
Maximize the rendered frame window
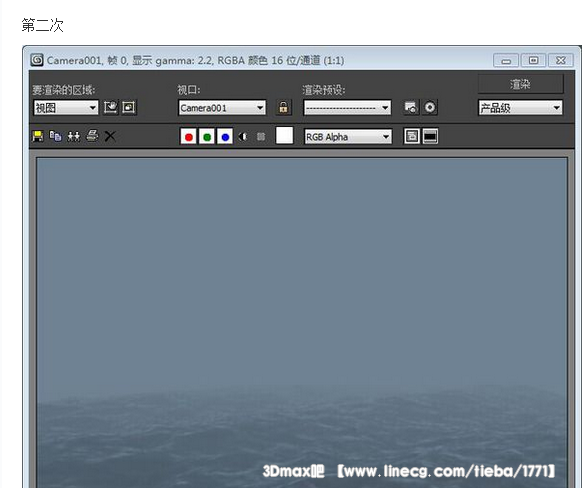tap(533, 60)
